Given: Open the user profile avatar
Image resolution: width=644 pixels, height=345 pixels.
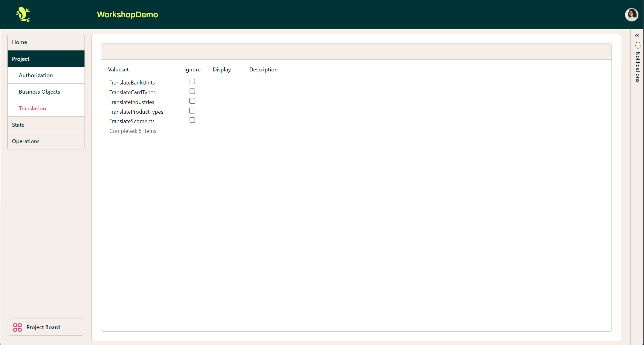Looking at the screenshot, I should point(631,15).
